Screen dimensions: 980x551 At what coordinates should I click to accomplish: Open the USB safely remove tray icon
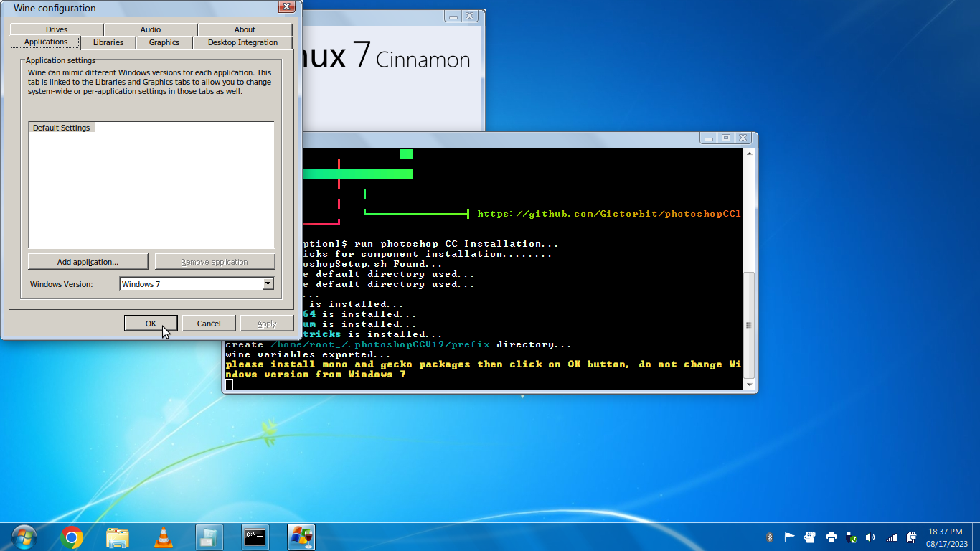pos(852,537)
